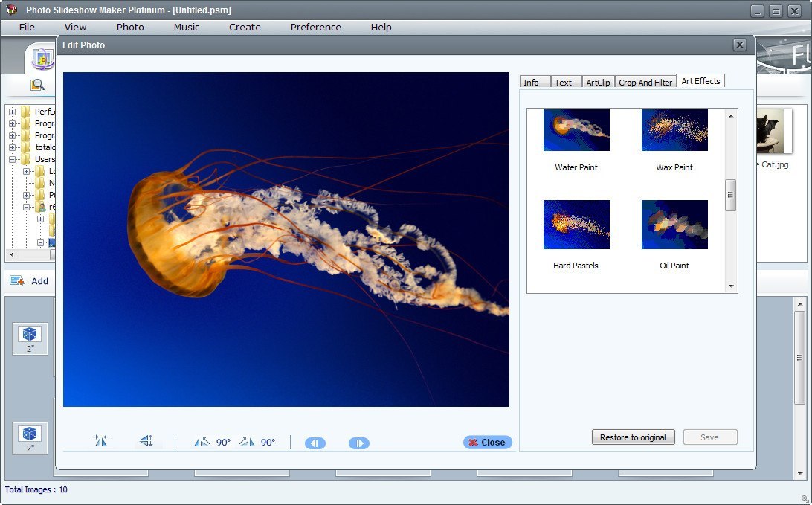Image resolution: width=812 pixels, height=505 pixels.
Task: Open the Preference menu
Action: (x=315, y=27)
